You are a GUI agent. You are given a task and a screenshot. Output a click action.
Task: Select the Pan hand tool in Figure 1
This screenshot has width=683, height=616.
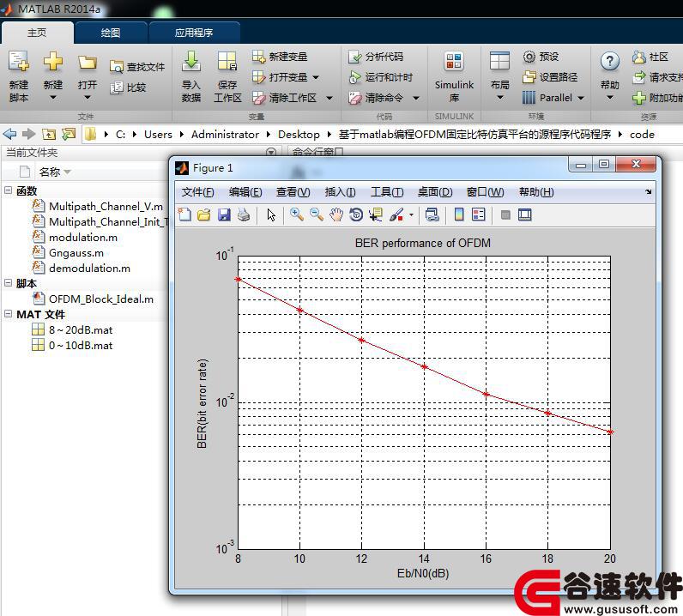(x=336, y=214)
